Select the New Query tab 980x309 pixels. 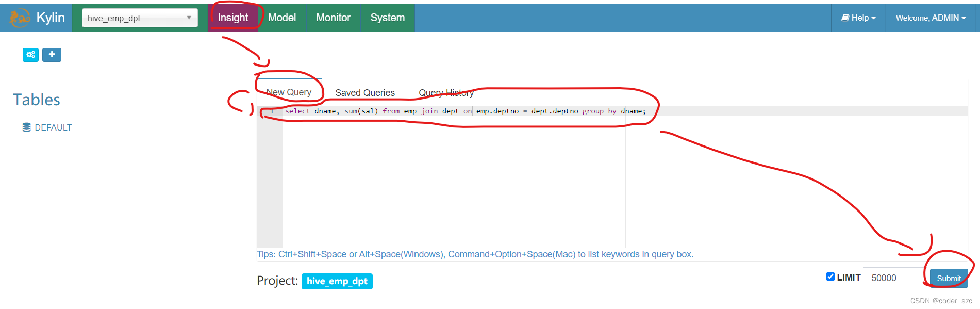[x=289, y=92]
